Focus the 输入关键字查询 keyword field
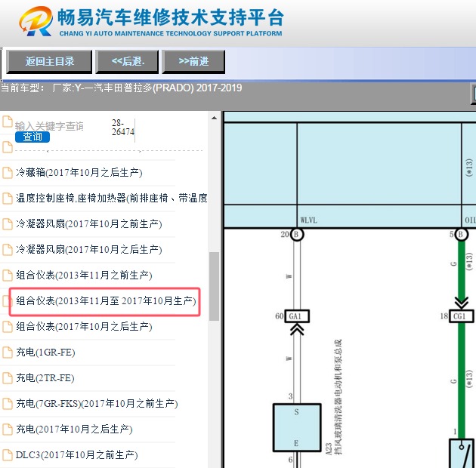476x468 pixels. tap(49, 126)
